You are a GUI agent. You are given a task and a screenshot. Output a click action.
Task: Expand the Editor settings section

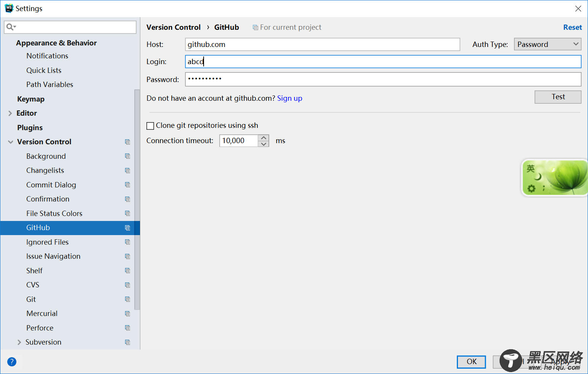[10, 113]
